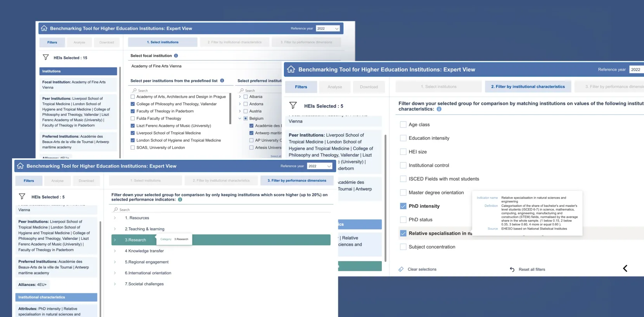Screen dimensions: 644x317
Task: Enable the Age class checkbox
Action: pos(403,125)
